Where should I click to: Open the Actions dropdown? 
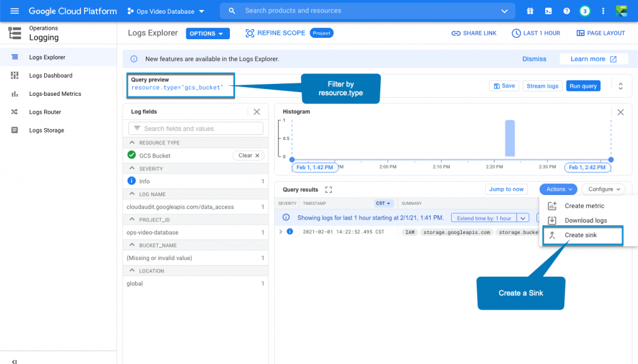tap(558, 189)
